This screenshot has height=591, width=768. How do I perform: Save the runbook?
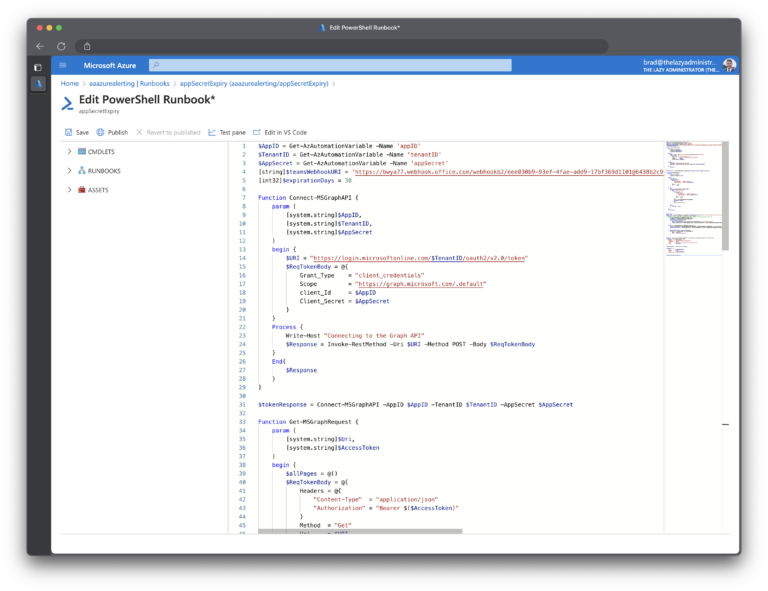click(77, 133)
